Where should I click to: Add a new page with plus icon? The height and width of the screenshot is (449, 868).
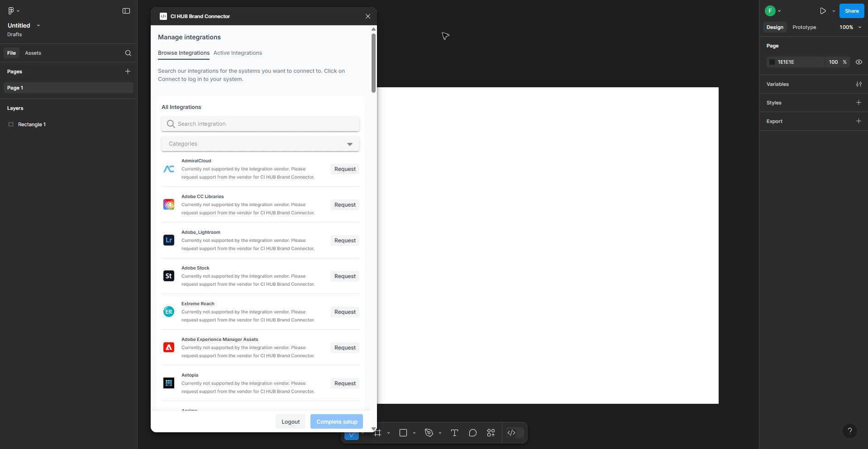point(128,71)
